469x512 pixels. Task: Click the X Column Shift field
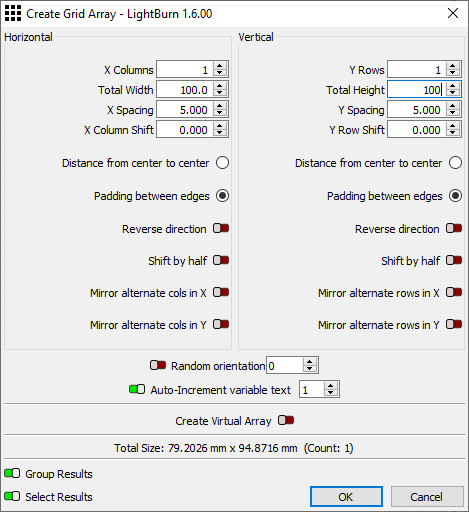click(x=185, y=130)
